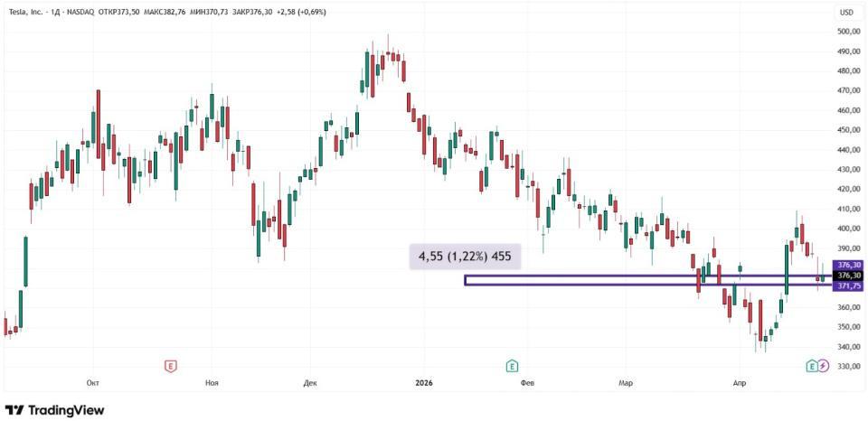Click the green earnings marker in April
Image resolution: width=868 pixels, height=421 pixels.
coord(812,366)
